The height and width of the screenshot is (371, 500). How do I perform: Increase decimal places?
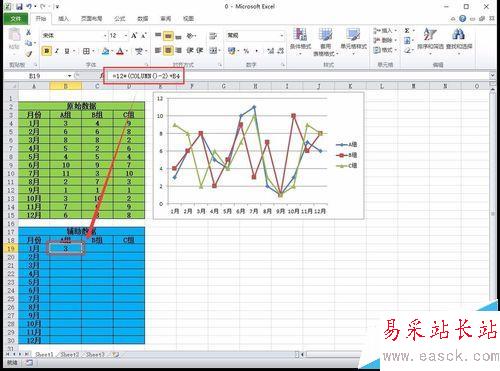tap(271, 51)
